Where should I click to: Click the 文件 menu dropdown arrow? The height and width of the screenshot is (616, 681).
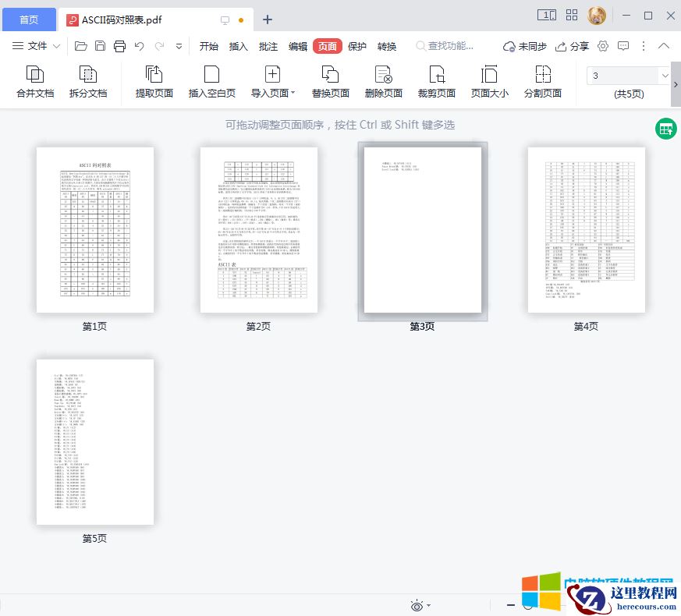coord(56,46)
